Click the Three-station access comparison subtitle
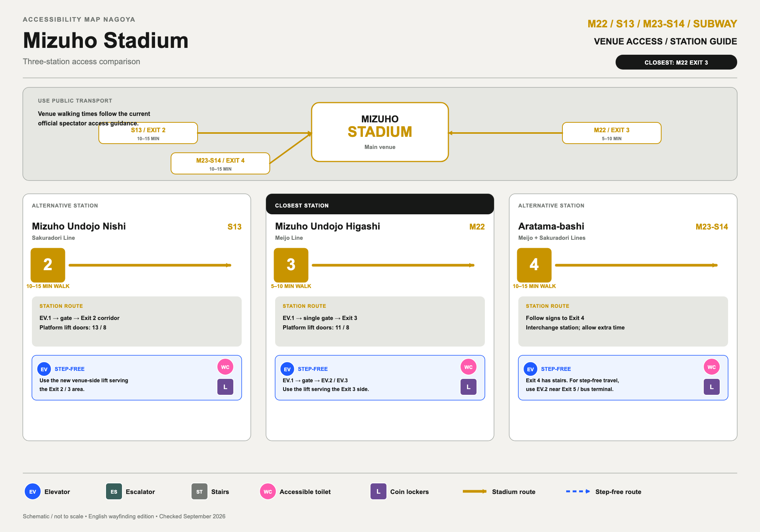760x532 pixels. [81, 62]
